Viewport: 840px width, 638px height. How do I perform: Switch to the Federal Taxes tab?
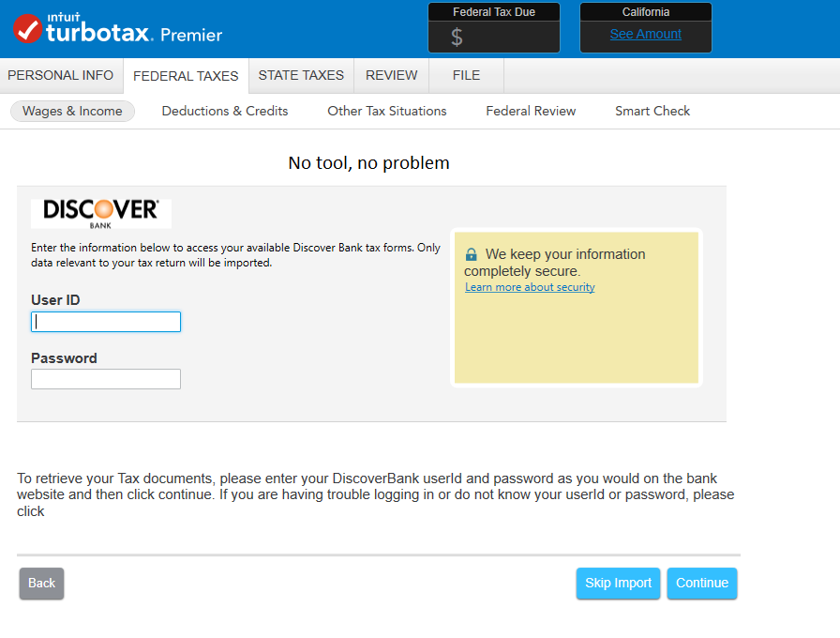click(x=186, y=76)
